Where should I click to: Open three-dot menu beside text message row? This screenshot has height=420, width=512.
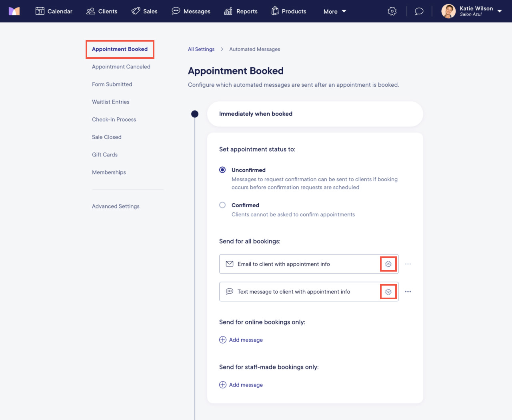coord(408,292)
